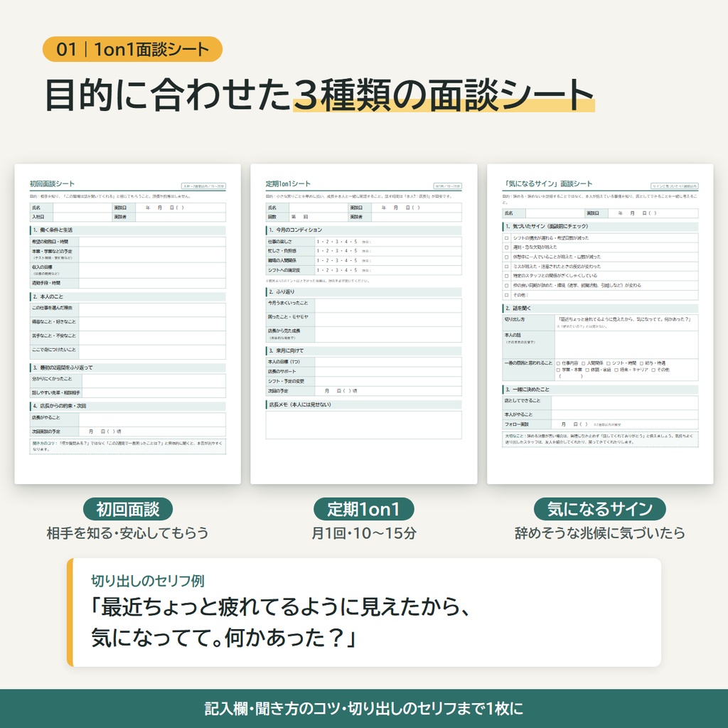This screenshot has height=728, width=728.
Task: Click the 今月うまくいったこと field
Action: pyautogui.click(x=388, y=305)
